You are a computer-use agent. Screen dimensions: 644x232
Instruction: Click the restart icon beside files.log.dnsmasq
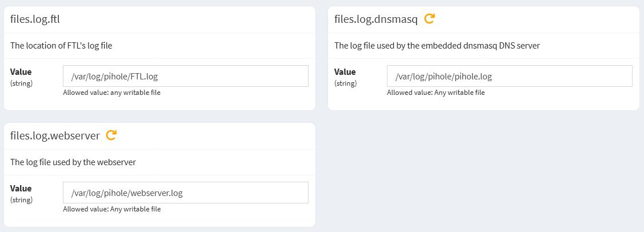pyautogui.click(x=430, y=19)
